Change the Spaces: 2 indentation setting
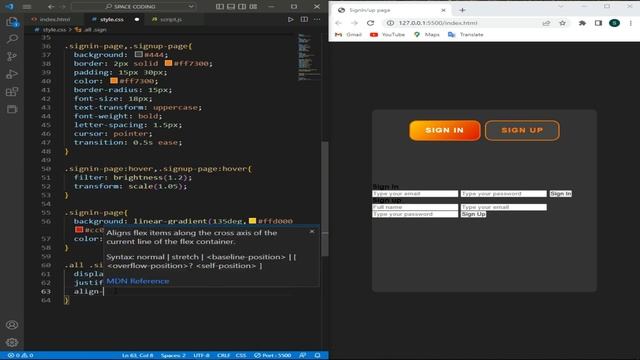This screenshot has height=360, width=640. click(x=173, y=355)
